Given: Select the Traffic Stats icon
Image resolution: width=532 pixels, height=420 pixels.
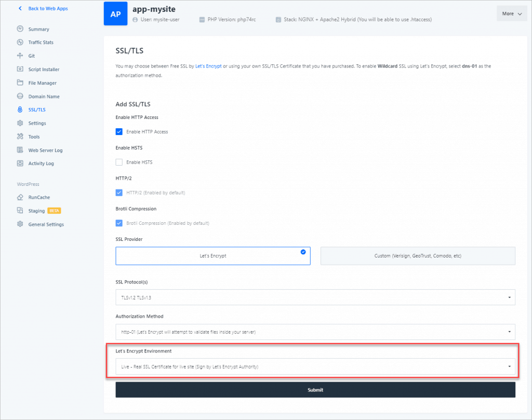Looking at the screenshot, I should 19,42.
